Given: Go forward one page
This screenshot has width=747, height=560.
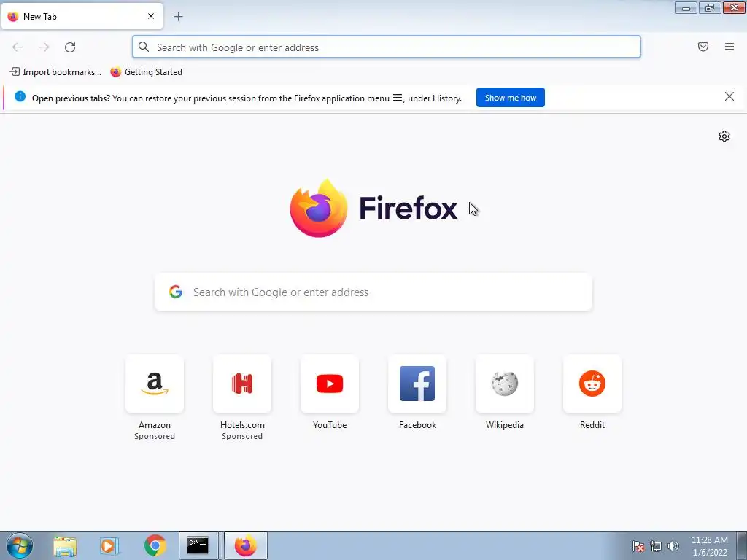Looking at the screenshot, I should (44, 47).
